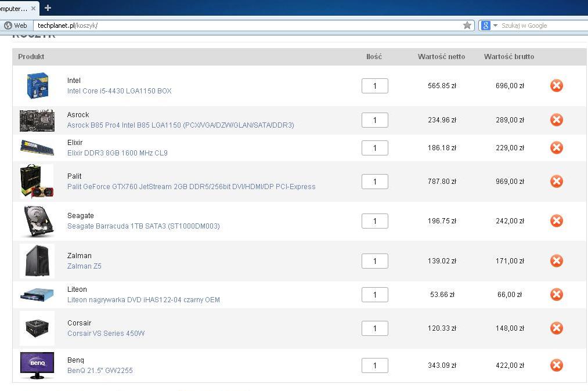
Task: Select the 242,00 zł gross price
Action: [x=510, y=221]
